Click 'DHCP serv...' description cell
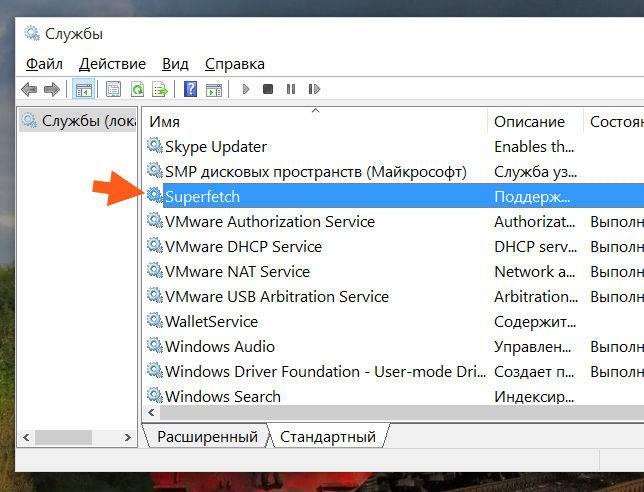644x492 pixels. click(x=536, y=247)
